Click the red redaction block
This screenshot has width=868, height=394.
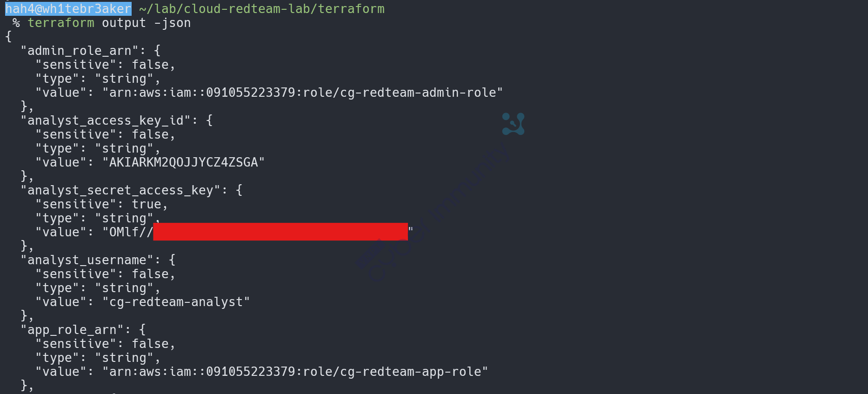point(280,232)
